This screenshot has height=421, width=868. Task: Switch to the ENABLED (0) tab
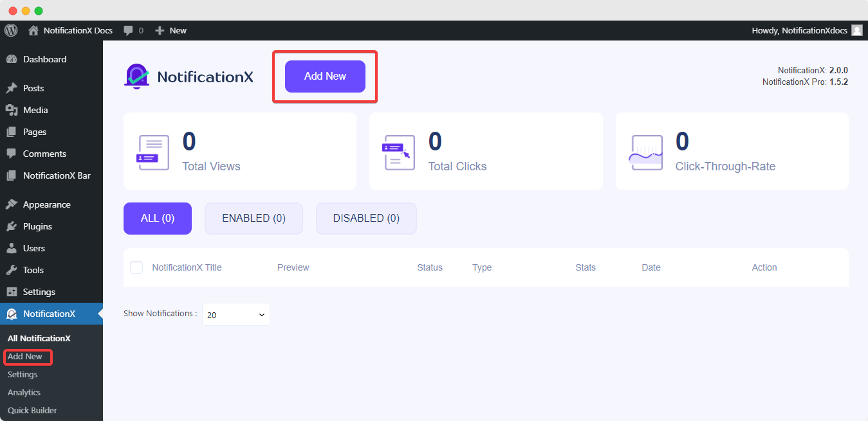[x=254, y=219]
